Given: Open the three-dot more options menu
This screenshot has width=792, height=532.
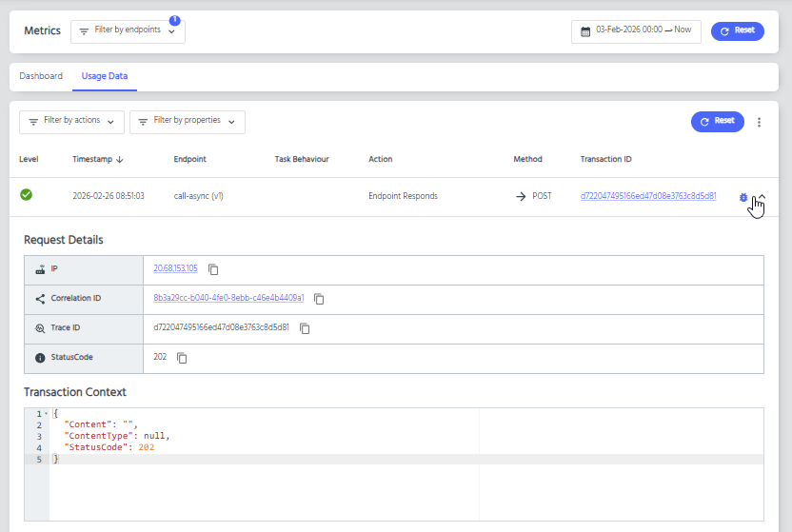Looking at the screenshot, I should point(759,122).
